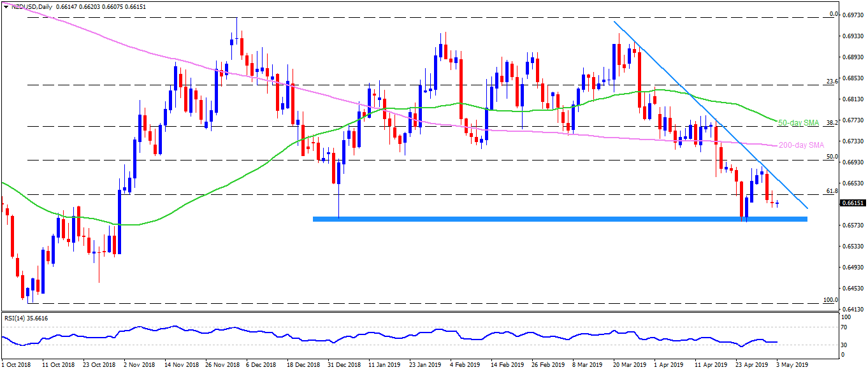Screen dimensions: 868x372
Task: Click the small triangle icon before NZDUSD title
Action: 5,6
